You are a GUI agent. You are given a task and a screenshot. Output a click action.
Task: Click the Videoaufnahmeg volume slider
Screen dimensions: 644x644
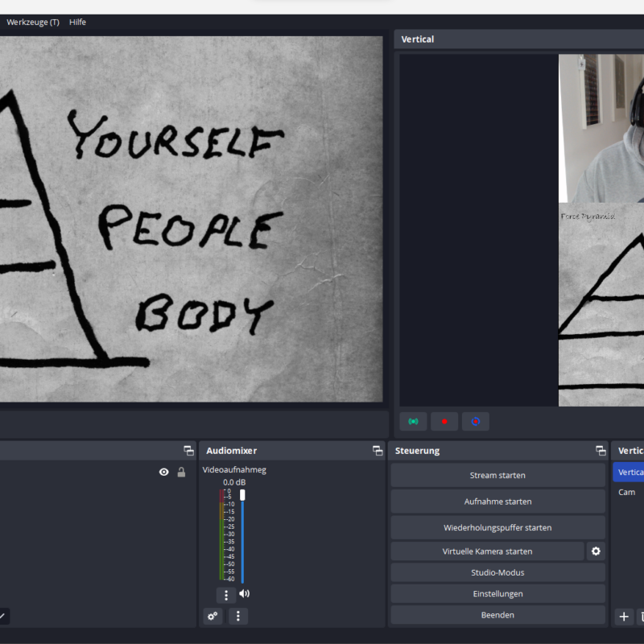click(242, 535)
